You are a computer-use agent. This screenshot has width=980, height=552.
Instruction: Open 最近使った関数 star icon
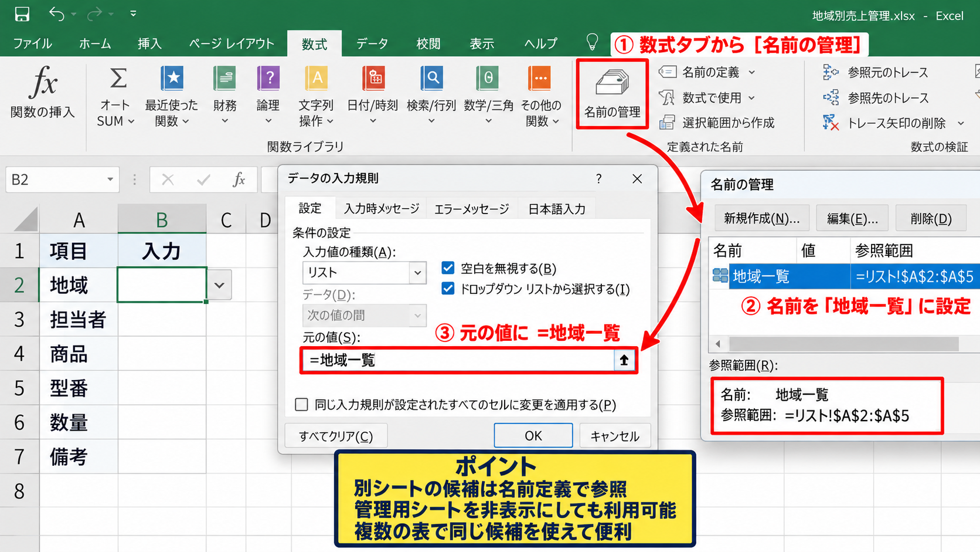click(x=172, y=78)
